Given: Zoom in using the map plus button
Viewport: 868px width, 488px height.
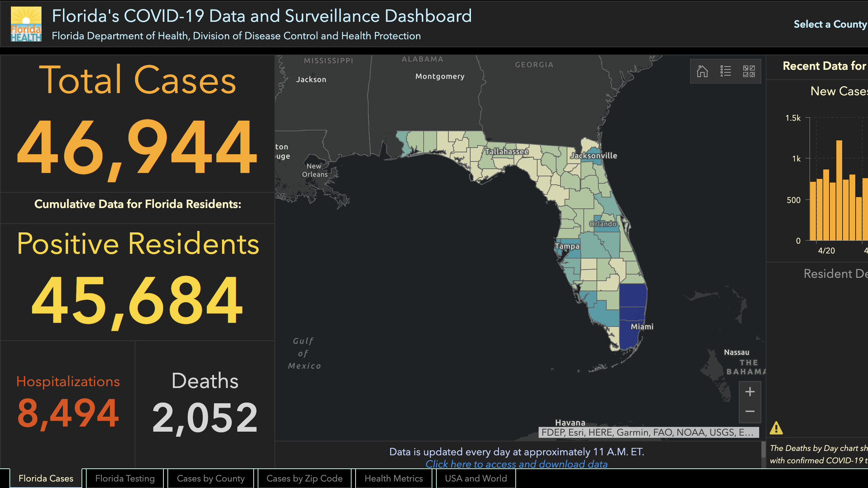Looking at the screenshot, I should point(750,392).
